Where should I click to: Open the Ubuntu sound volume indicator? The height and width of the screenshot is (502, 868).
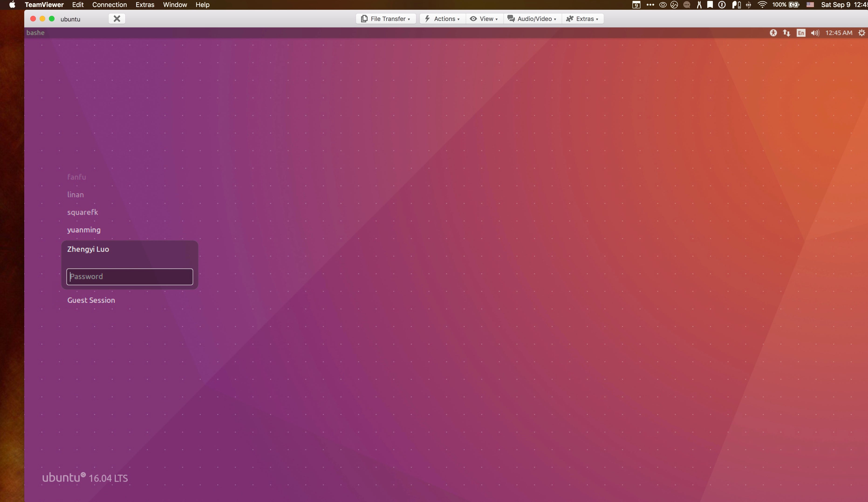click(815, 33)
